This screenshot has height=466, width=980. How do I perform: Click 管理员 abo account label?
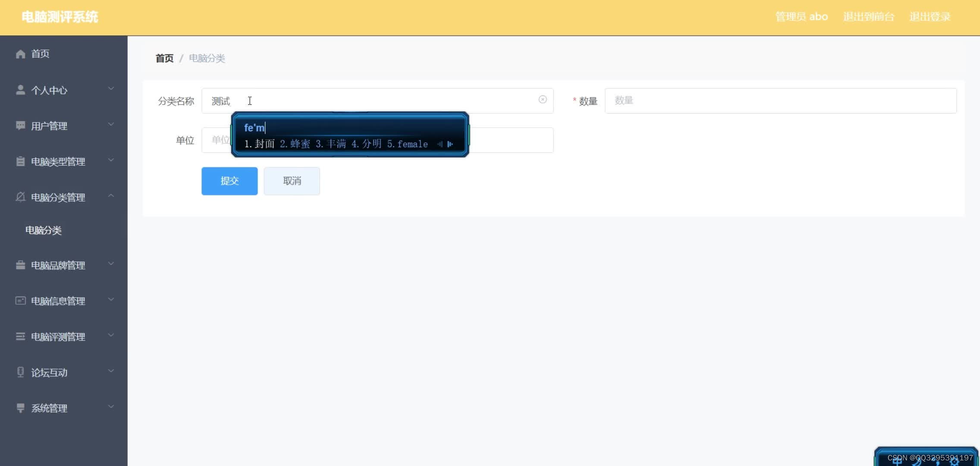(x=802, y=17)
